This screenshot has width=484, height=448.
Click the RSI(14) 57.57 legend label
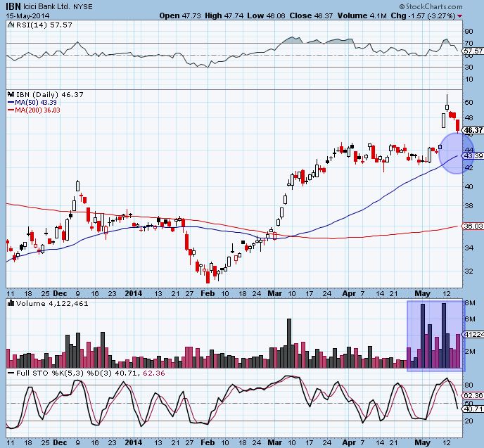click(x=44, y=25)
